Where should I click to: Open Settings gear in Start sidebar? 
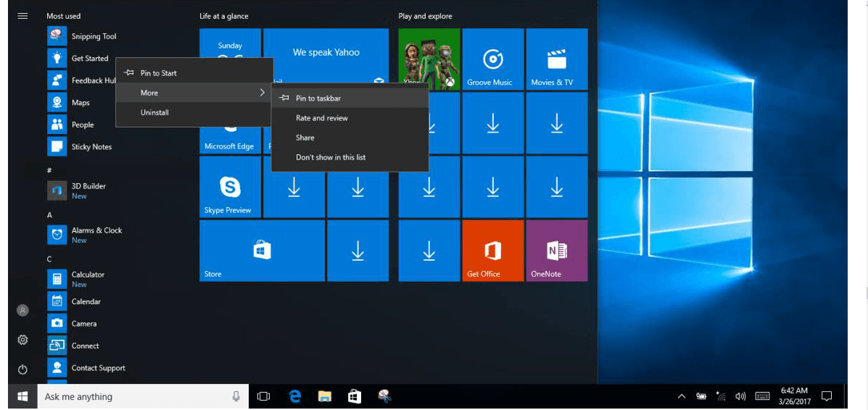click(x=22, y=340)
